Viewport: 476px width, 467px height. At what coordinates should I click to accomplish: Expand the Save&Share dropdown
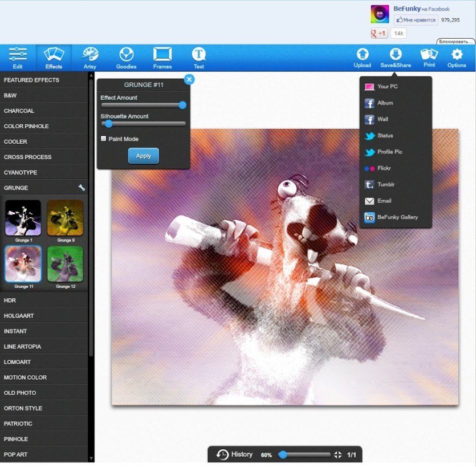(396, 58)
